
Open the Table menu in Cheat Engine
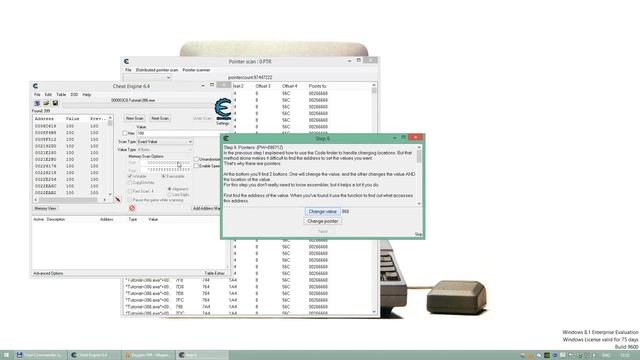click(61, 94)
